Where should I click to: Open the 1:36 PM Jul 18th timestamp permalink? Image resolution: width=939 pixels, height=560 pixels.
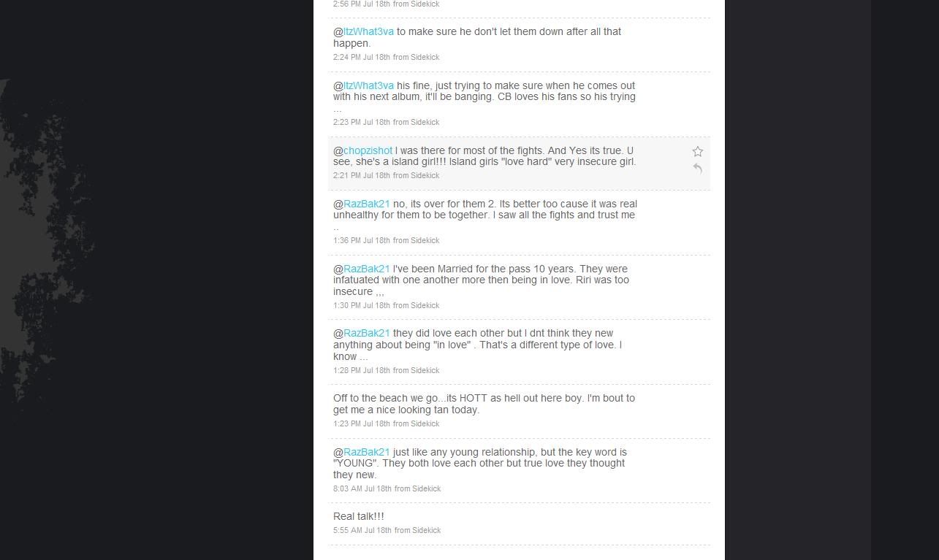(362, 240)
